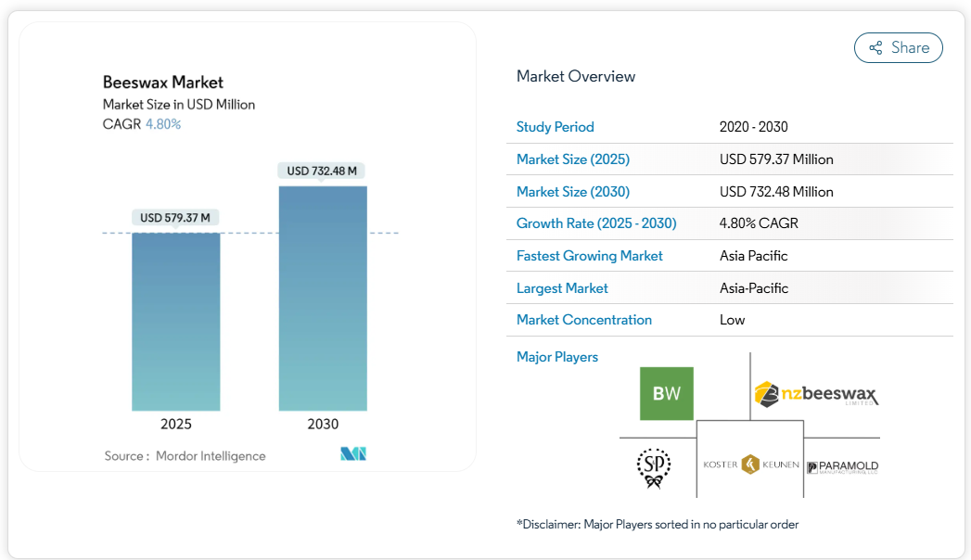Click the SP circular emblem logo
Viewport: 971px width, 560px height.
[x=653, y=467]
